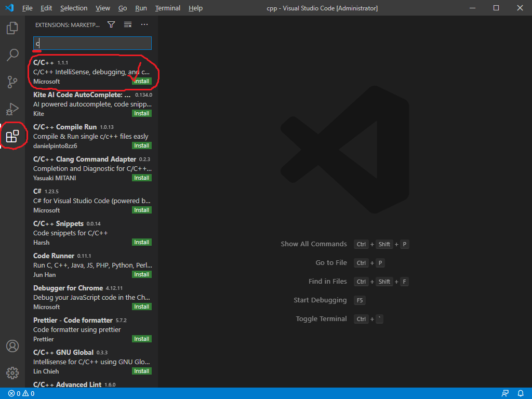Viewport: 532px width, 399px height.
Task: Click the feedback icon in status bar
Action: pyautogui.click(x=505, y=393)
